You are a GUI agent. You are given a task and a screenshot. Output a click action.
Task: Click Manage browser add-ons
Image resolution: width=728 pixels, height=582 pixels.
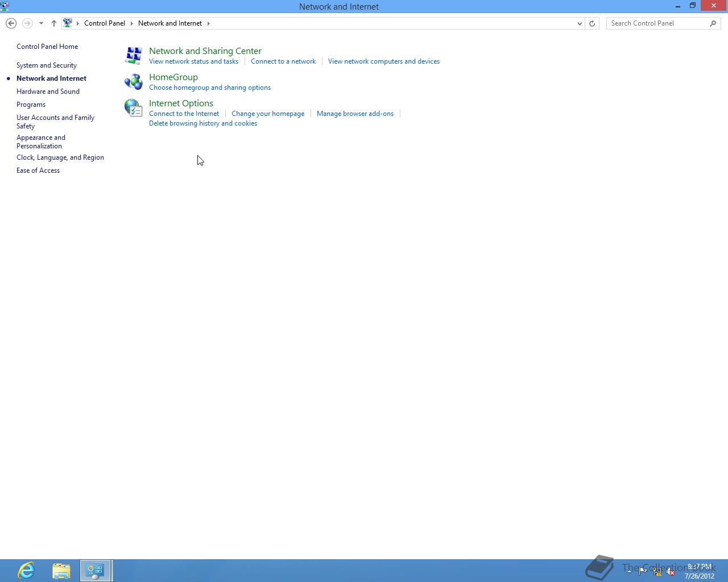coord(355,114)
